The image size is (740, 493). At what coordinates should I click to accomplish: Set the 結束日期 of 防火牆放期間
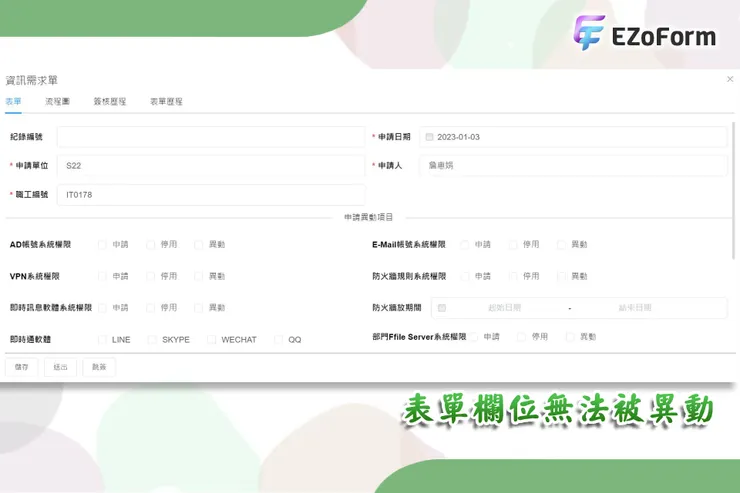click(x=635, y=308)
